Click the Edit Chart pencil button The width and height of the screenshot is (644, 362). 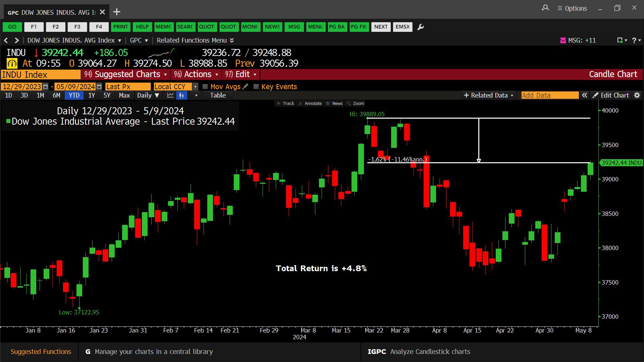pos(610,95)
